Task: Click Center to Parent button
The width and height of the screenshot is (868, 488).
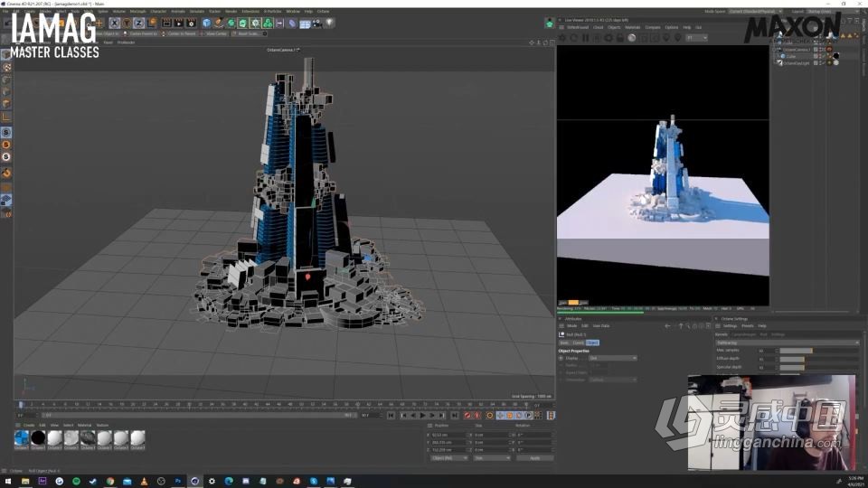Action: click(x=182, y=33)
